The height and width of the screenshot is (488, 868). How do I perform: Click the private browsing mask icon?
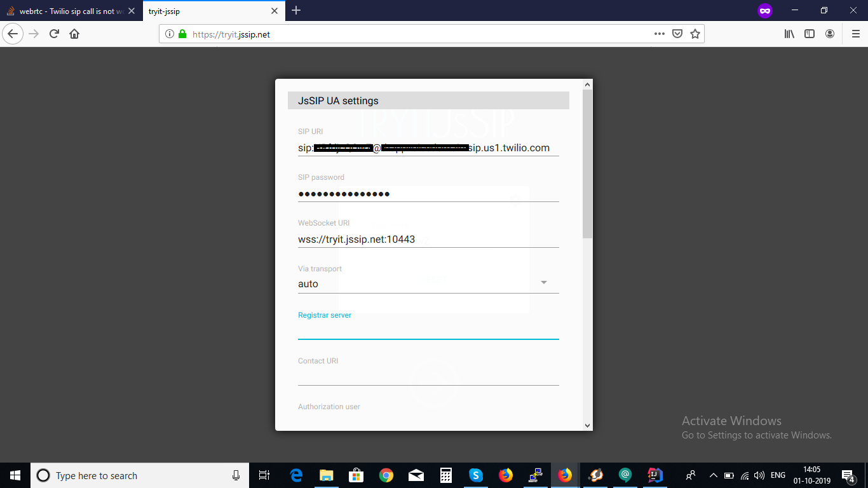[x=764, y=11]
